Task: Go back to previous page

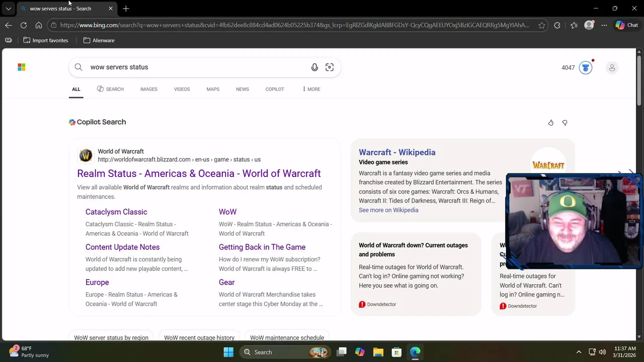Action: coord(9,25)
